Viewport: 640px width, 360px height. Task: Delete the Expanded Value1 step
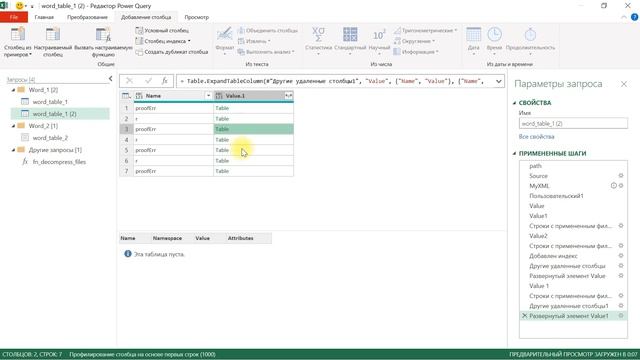(x=524, y=316)
